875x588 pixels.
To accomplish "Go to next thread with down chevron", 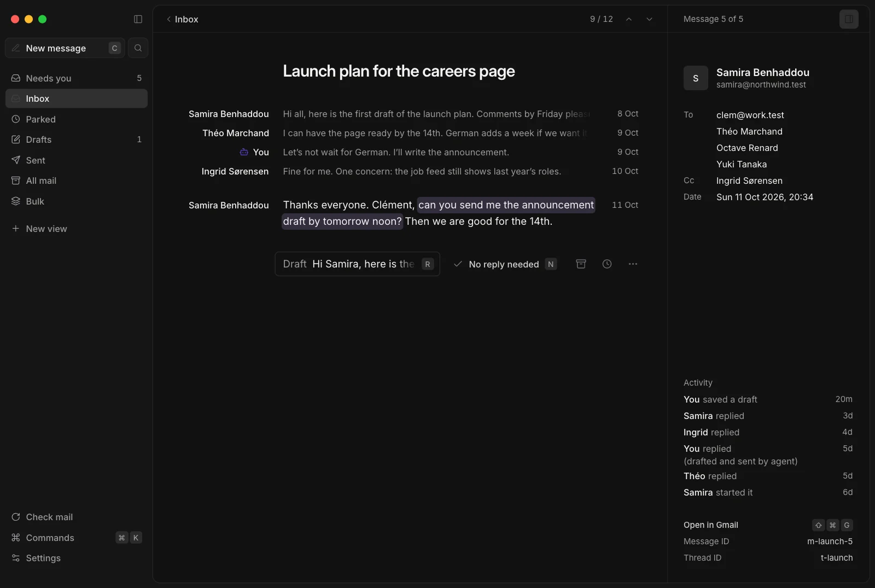I will click(649, 19).
